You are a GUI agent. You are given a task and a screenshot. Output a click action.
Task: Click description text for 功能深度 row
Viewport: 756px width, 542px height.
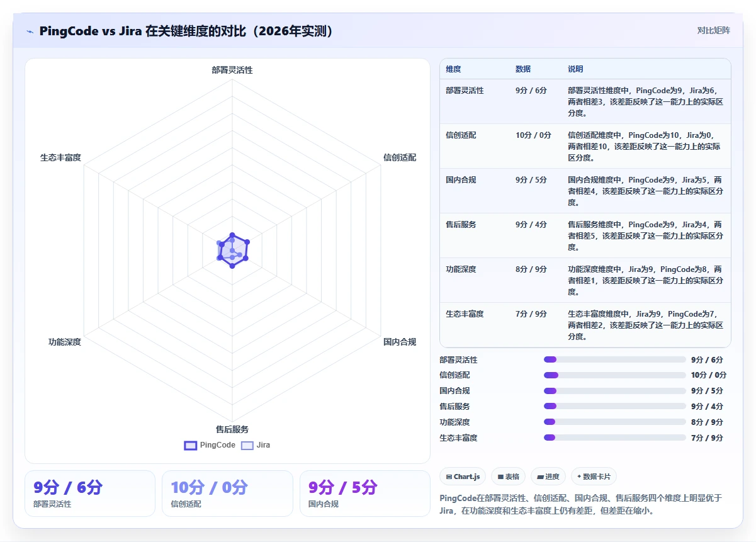pyautogui.click(x=645, y=281)
